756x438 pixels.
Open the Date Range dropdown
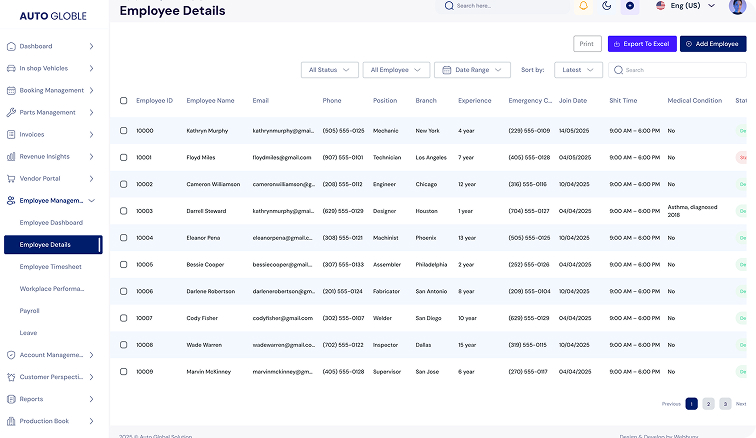point(472,70)
